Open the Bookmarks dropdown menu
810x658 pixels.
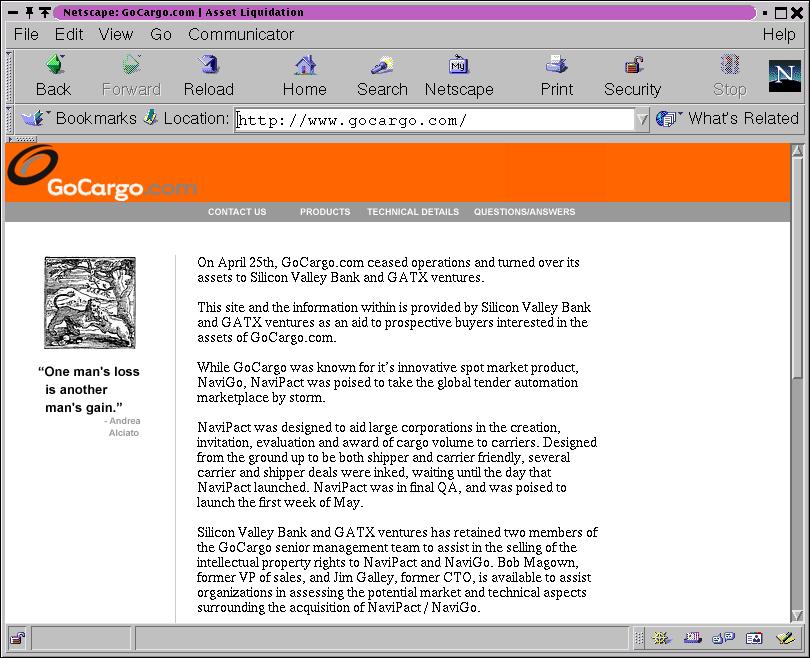coord(80,118)
